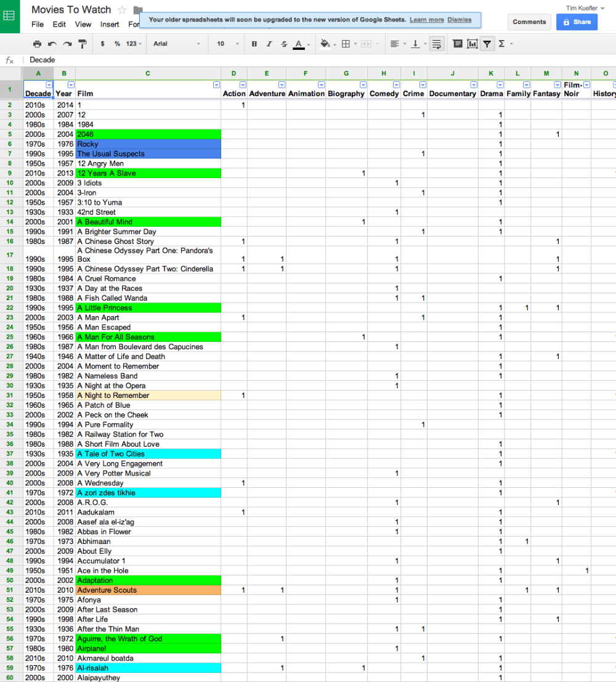Screen dimensions: 616x682
Task: Open the Film column filter dropdown
Action: pos(216,84)
